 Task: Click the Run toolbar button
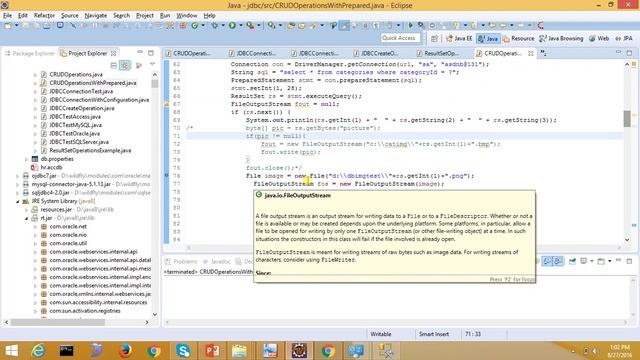pyautogui.click(x=232, y=26)
